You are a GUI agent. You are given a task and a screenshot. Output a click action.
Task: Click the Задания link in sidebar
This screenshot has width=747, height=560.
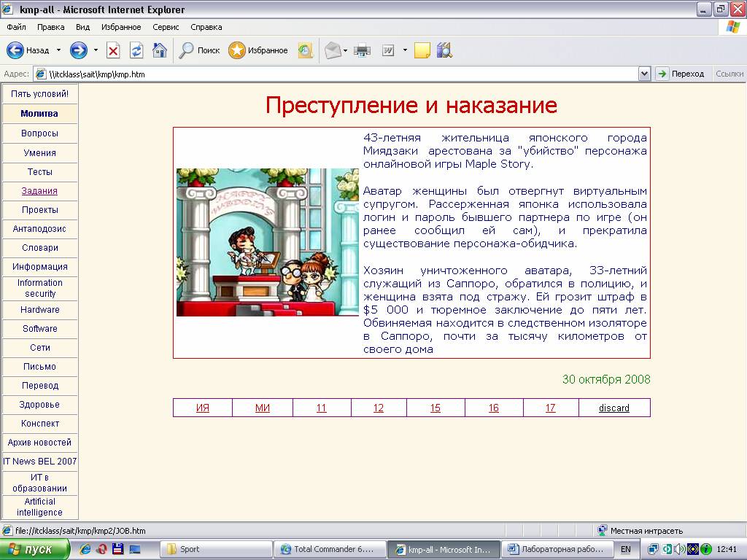pos(39,191)
